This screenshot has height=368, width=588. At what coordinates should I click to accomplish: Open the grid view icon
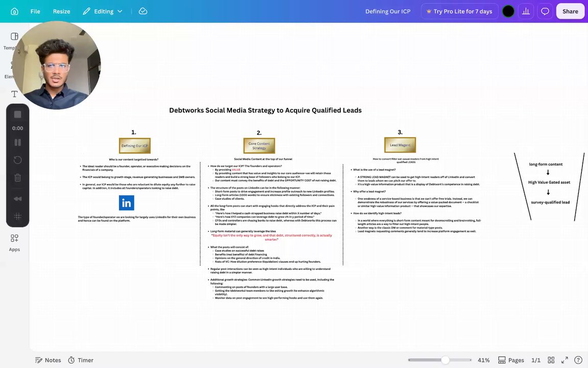point(551,360)
